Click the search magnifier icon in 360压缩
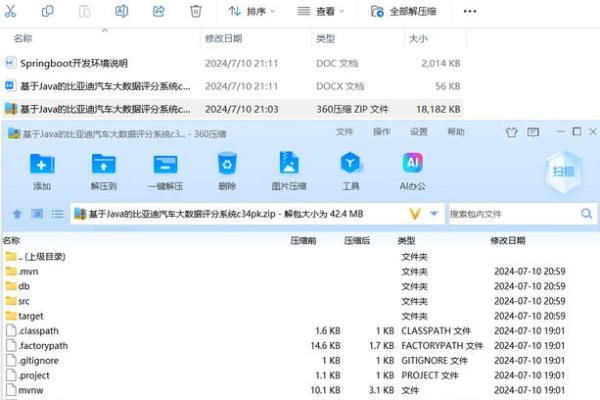 click(587, 214)
